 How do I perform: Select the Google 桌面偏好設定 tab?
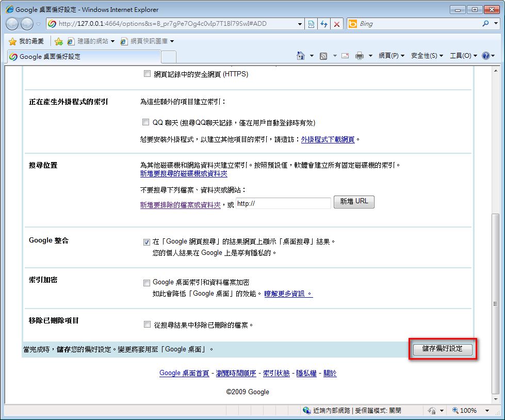point(84,57)
